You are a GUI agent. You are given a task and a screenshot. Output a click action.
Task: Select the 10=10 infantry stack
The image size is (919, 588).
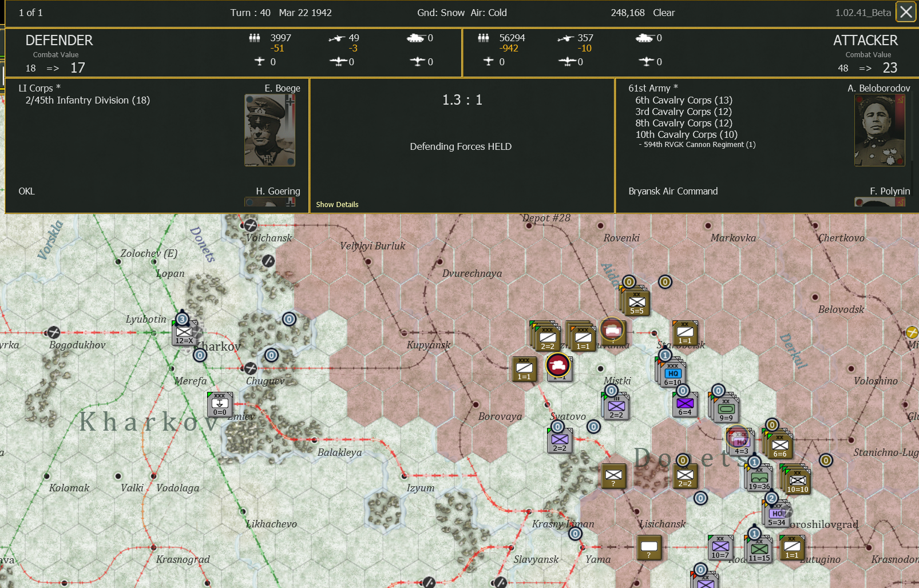(x=797, y=480)
